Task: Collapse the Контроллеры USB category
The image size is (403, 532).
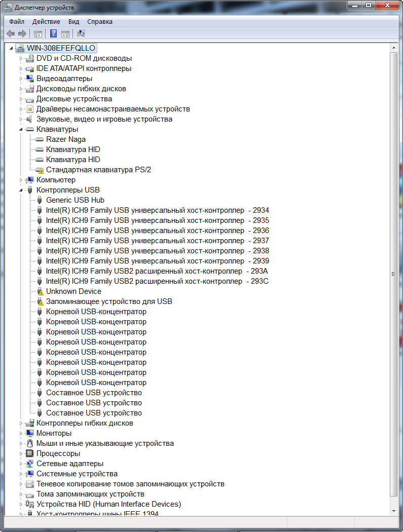Action: [21, 190]
